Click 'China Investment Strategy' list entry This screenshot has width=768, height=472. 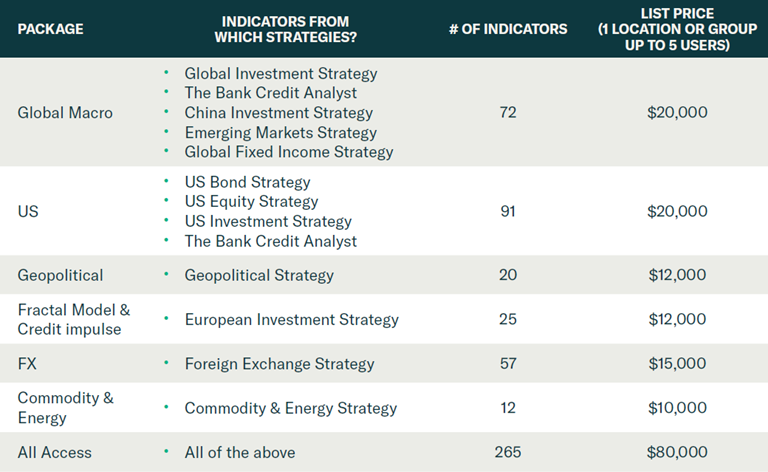click(x=279, y=113)
